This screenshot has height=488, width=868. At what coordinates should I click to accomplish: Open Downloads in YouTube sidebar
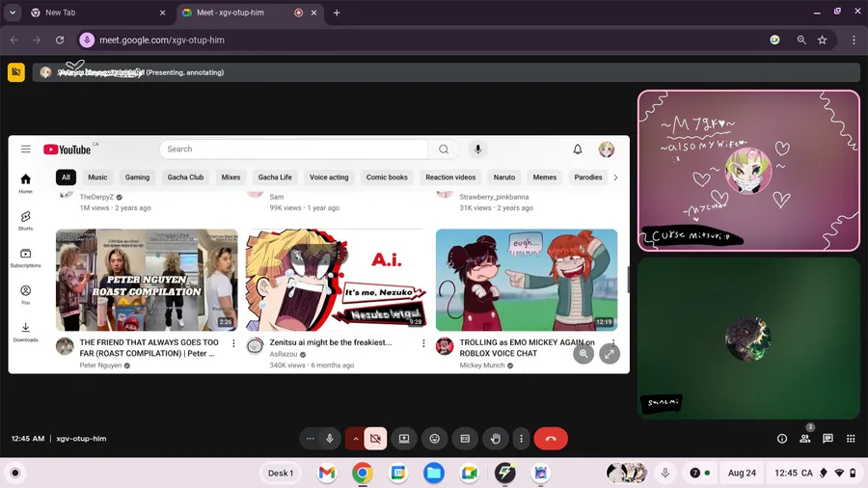pyautogui.click(x=25, y=332)
